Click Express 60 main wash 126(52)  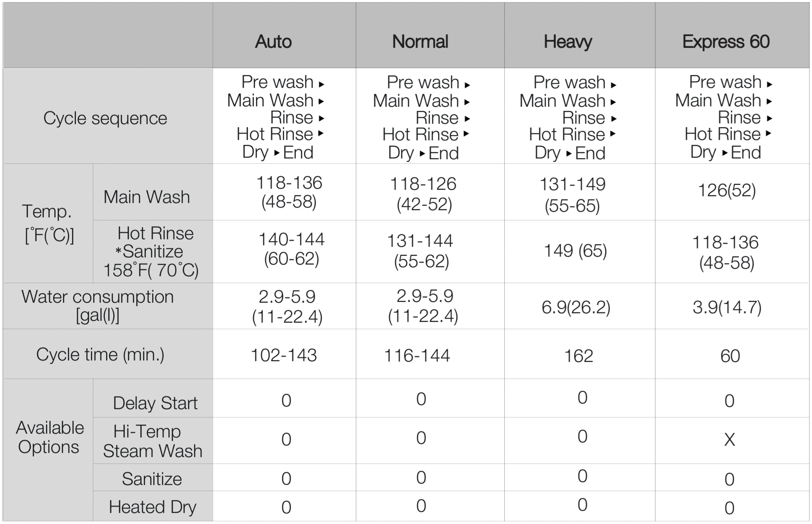pyautogui.click(x=726, y=190)
